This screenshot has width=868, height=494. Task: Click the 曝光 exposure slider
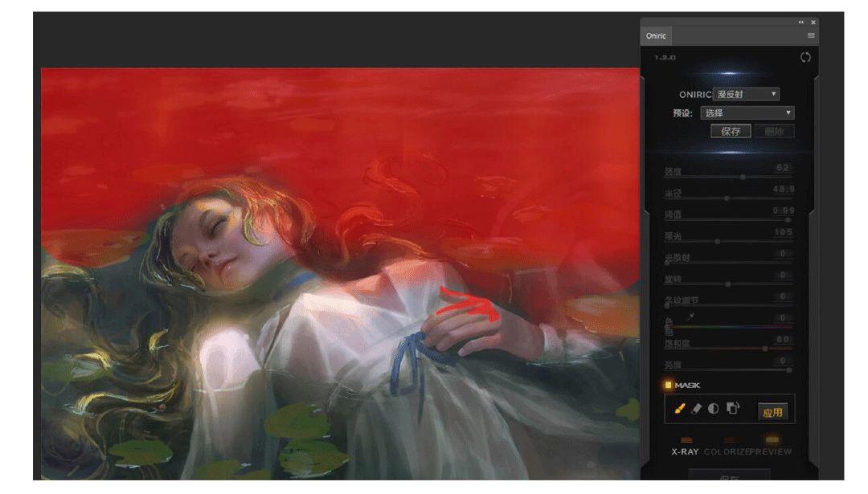728,241
